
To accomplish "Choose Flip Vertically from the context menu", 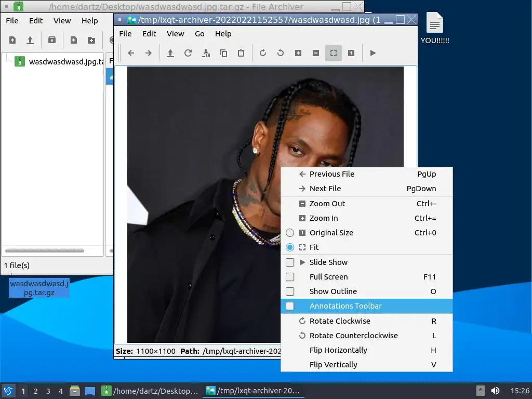I will point(367,365).
